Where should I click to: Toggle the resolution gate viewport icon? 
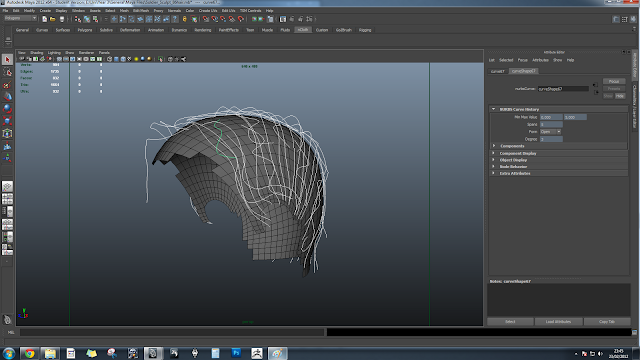coord(73,59)
